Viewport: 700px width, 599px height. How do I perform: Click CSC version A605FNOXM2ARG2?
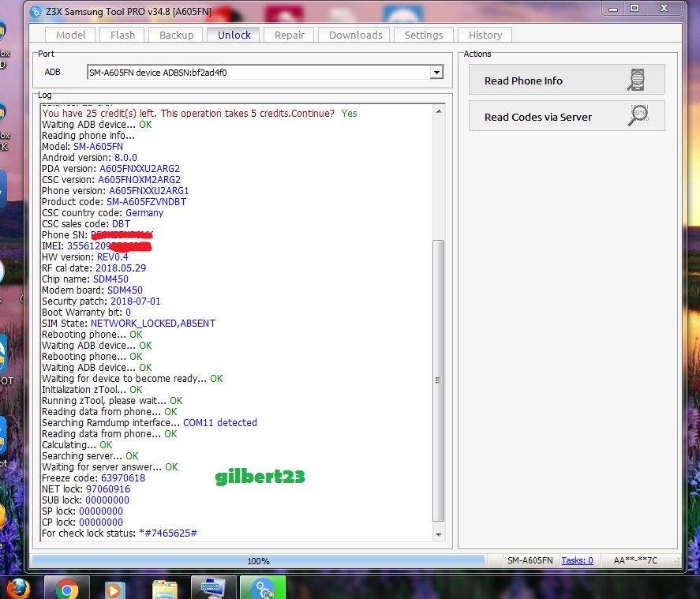pyautogui.click(x=139, y=180)
